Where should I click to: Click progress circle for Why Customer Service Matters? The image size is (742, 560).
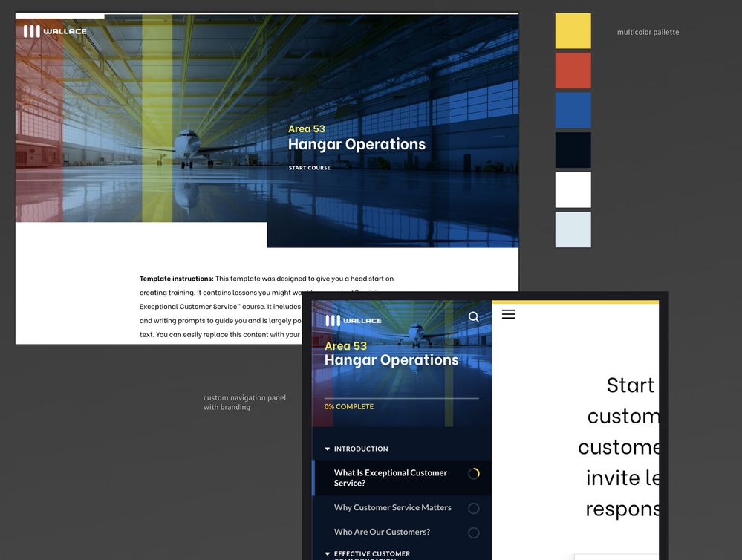click(474, 509)
